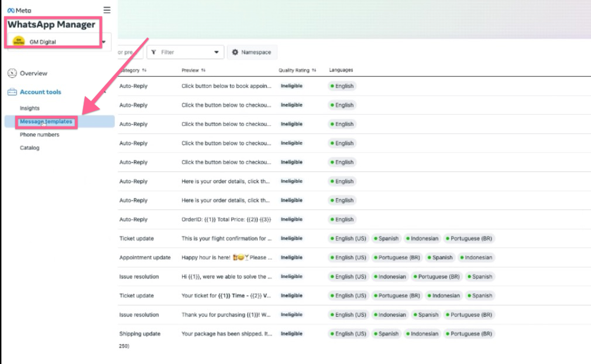
Task: Click Indonesian tag in Appointment update row
Action: [x=476, y=257]
